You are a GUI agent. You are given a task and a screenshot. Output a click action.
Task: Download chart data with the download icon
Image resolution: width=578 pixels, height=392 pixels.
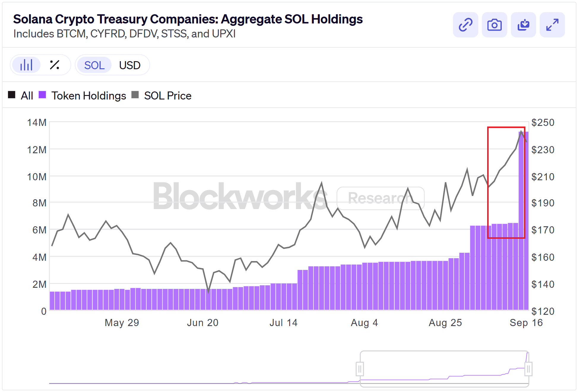click(523, 25)
